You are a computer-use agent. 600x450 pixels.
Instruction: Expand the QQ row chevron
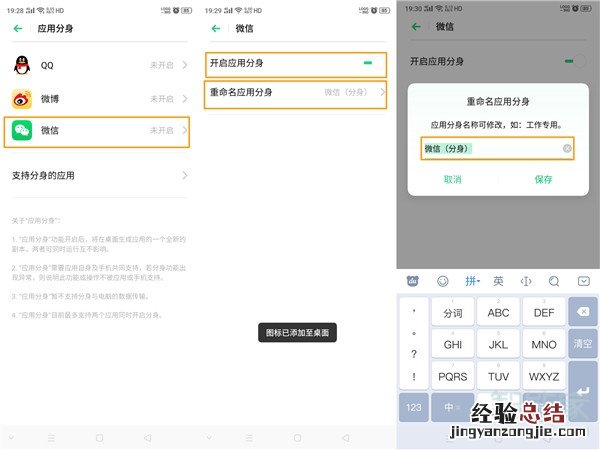(185, 65)
